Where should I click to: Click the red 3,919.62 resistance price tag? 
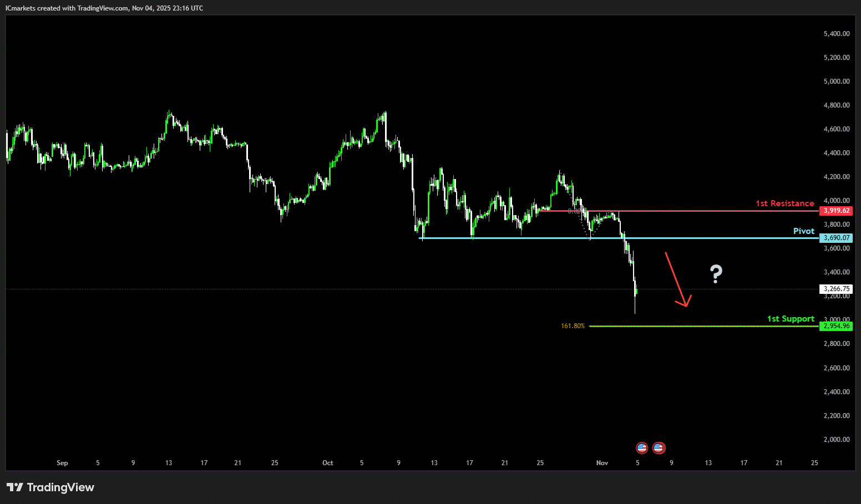(x=836, y=211)
